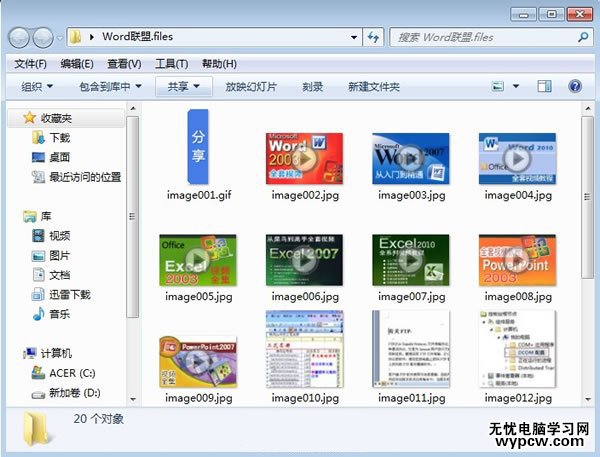Click the file name text image006.jpg

[x=305, y=297]
